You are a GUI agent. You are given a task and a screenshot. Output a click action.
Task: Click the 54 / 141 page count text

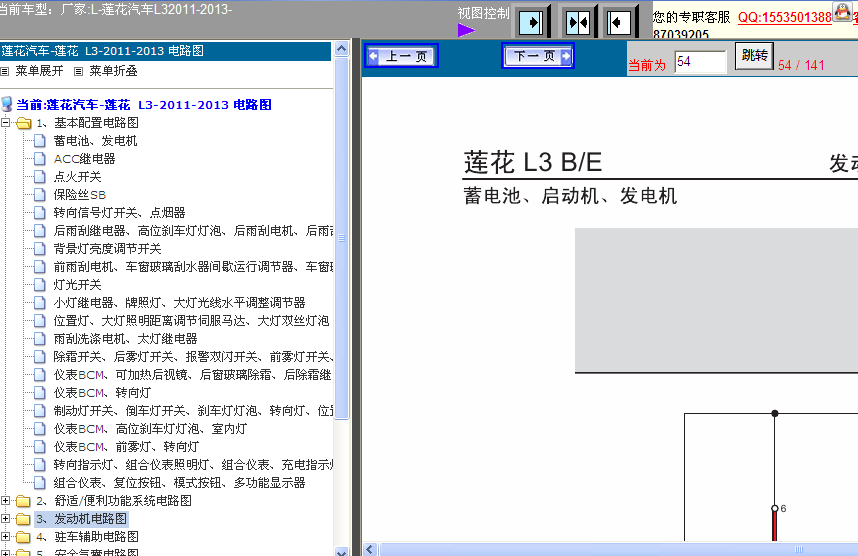[801, 65]
